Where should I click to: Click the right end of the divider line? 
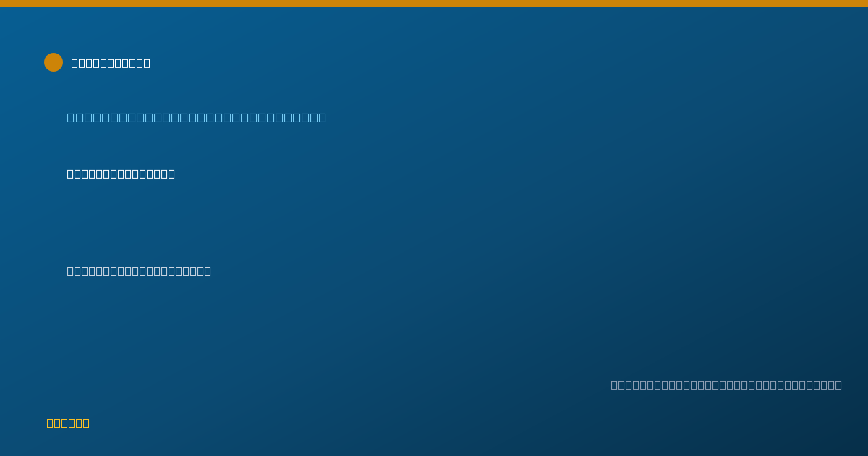820,345
